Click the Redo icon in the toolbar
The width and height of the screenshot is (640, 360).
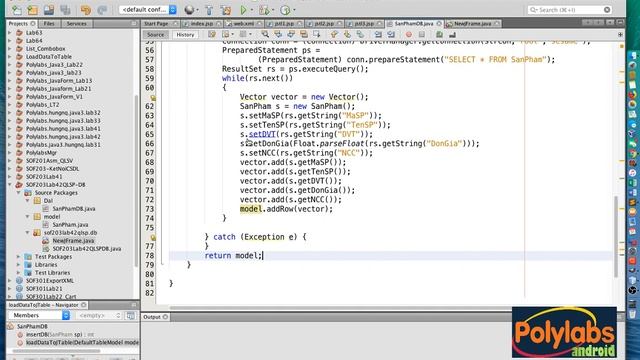pos(102,9)
